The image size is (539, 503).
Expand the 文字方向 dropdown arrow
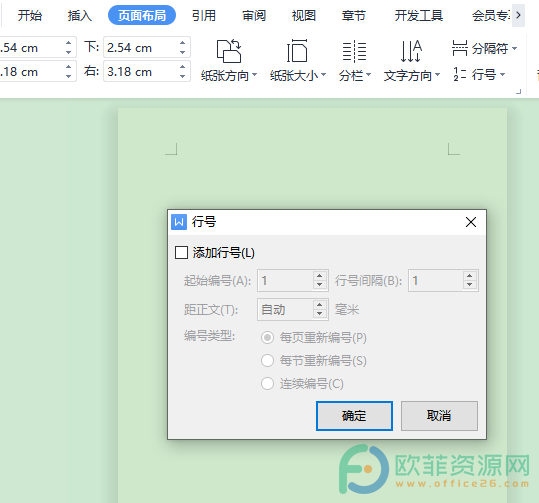(x=437, y=75)
